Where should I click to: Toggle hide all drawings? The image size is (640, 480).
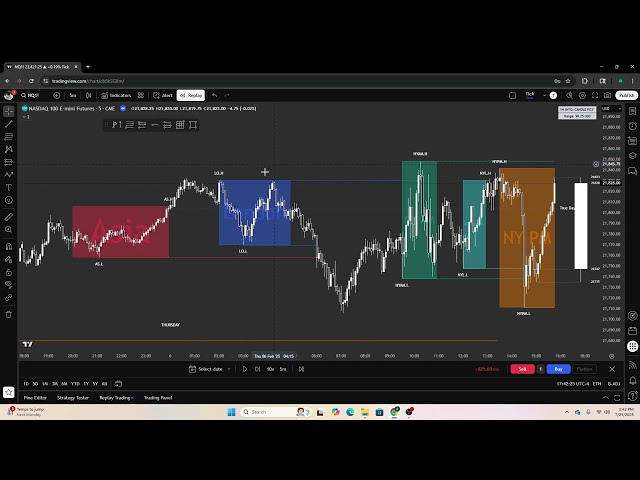(9, 284)
